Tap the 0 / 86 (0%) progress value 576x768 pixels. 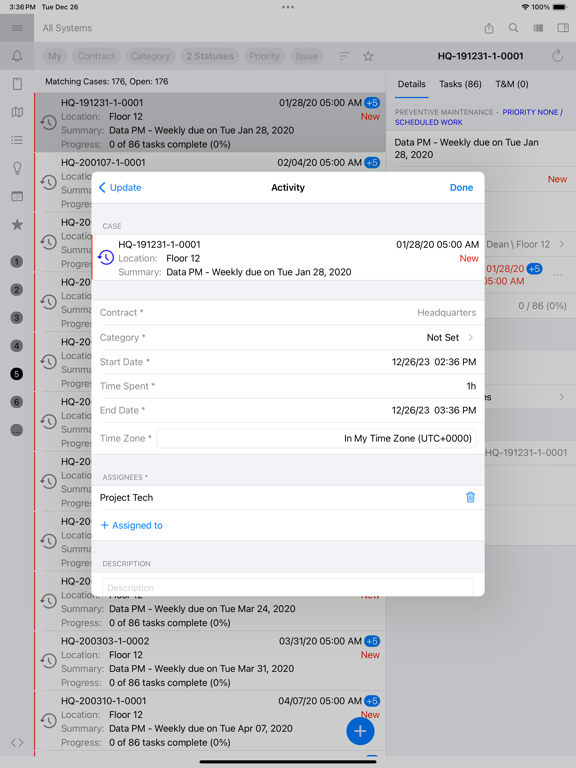pos(542,306)
